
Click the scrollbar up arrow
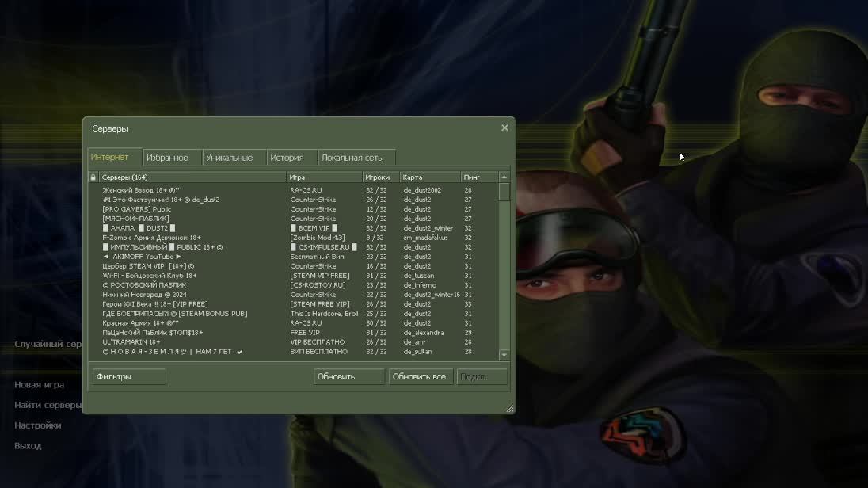click(504, 177)
